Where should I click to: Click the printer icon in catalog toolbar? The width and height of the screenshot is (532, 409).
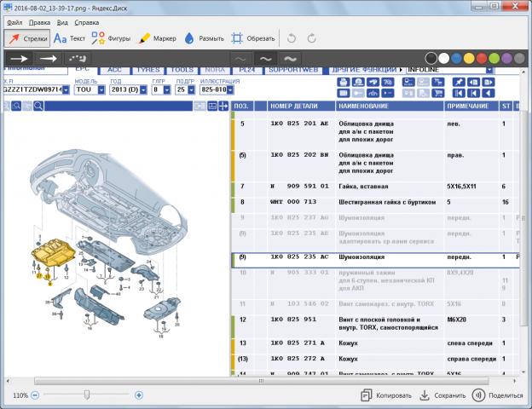[x=343, y=82]
